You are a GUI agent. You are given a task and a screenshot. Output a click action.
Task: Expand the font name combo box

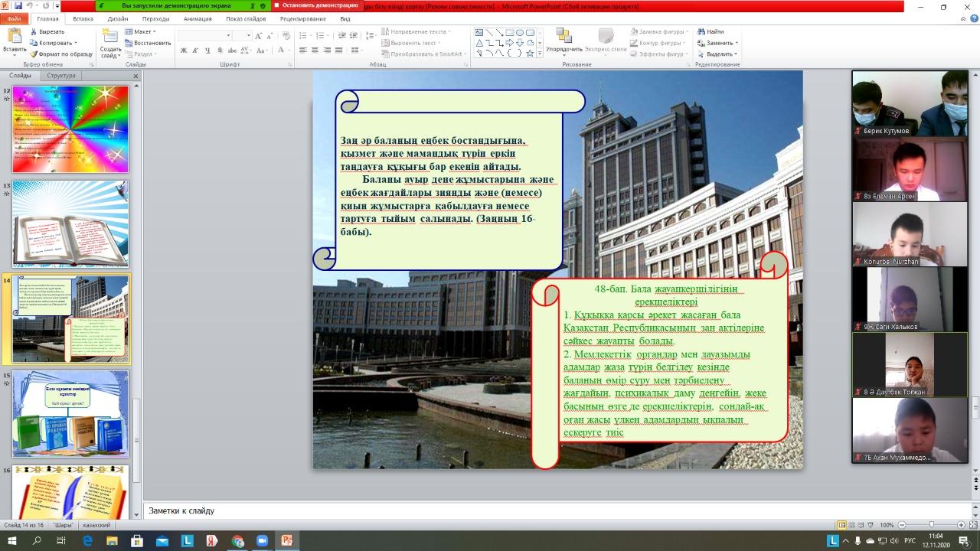point(227,36)
